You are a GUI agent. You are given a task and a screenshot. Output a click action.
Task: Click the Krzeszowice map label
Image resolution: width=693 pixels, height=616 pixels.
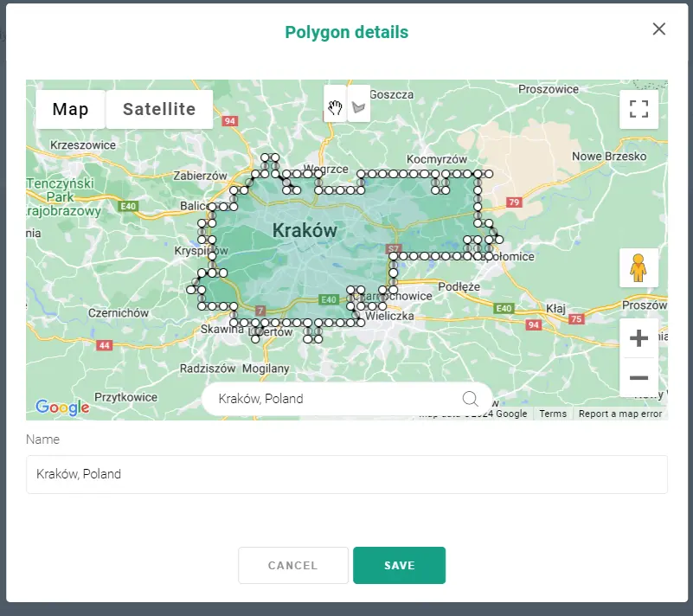coord(83,145)
